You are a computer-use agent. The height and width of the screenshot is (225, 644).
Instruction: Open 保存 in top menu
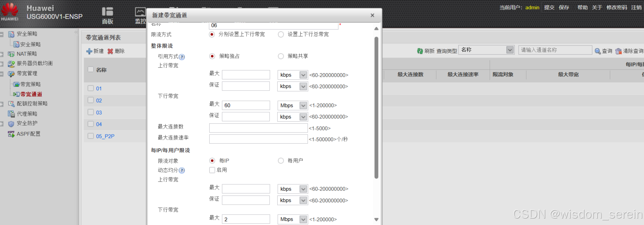(x=564, y=7)
